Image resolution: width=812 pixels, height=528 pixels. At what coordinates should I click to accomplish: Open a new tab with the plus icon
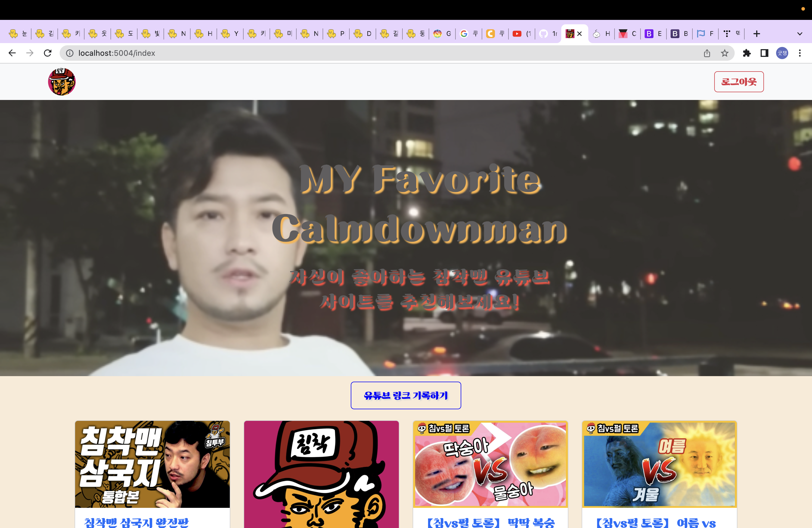pos(757,33)
